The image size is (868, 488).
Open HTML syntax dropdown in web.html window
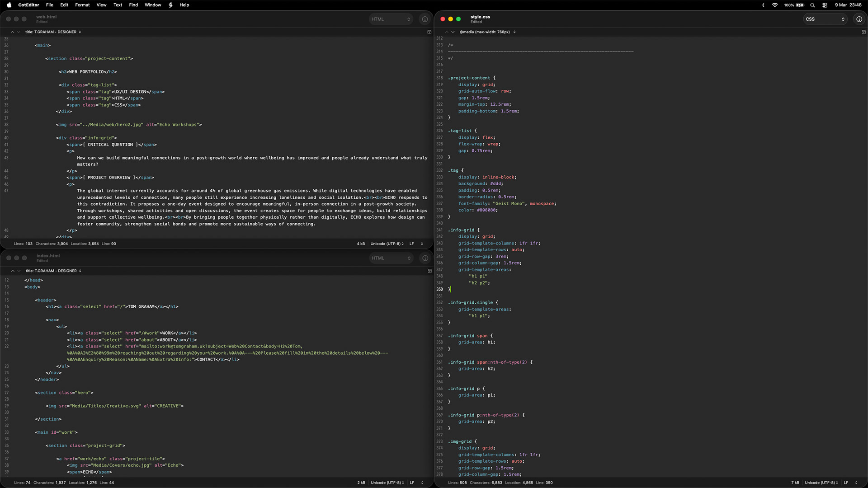[391, 19]
